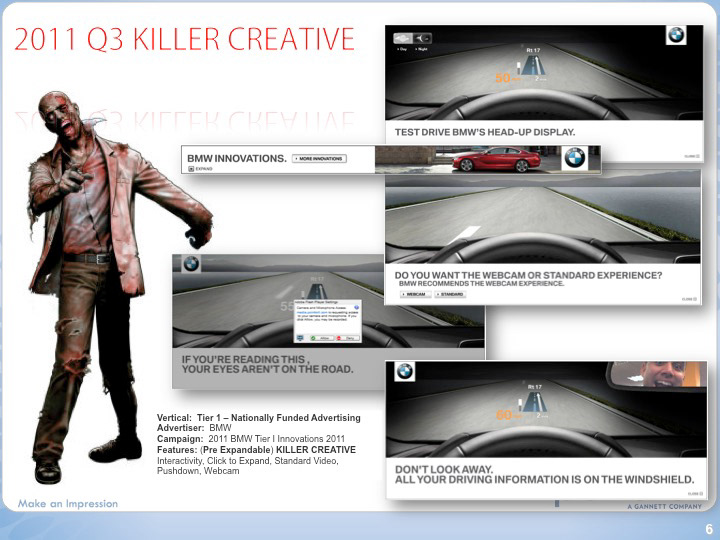
Task: Select the small 'Night' label
Action: [x=422, y=49]
